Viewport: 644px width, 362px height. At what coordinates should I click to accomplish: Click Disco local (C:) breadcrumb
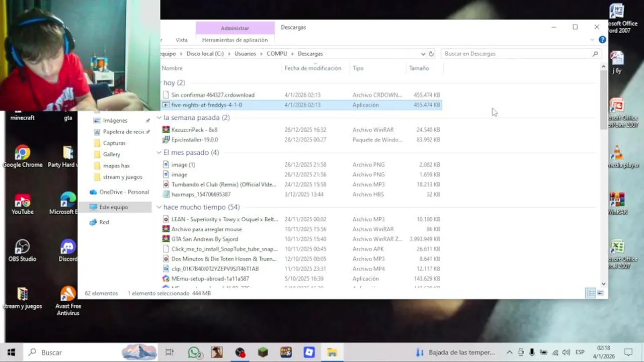[x=205, y=54]
